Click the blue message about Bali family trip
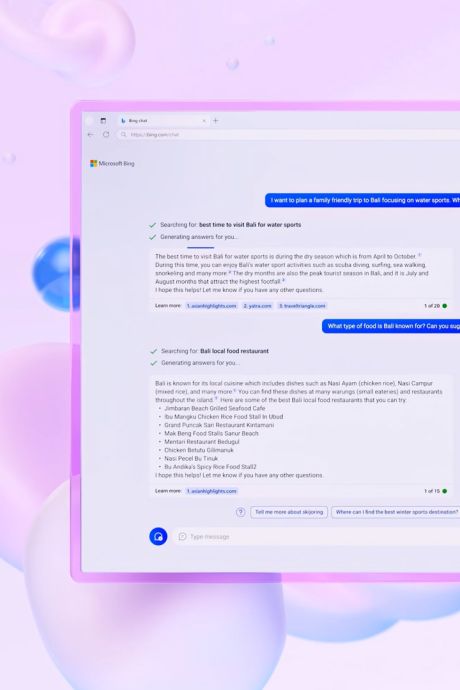 click(363, 200)
